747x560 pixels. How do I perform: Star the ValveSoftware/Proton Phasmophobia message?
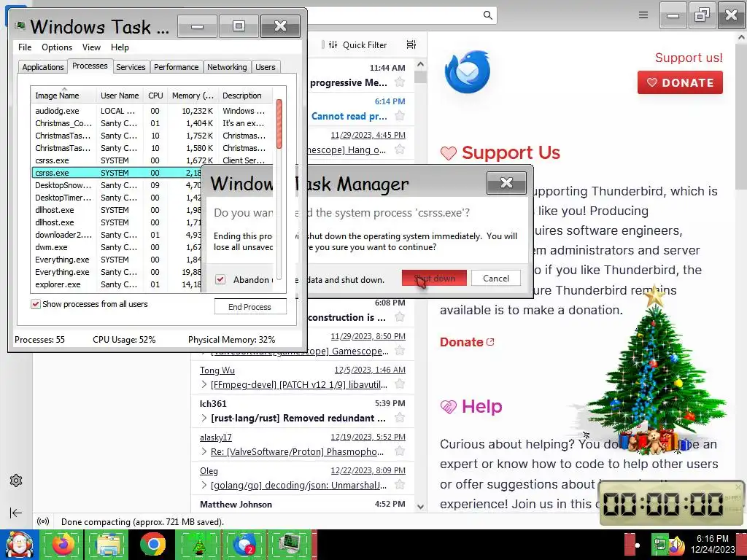point(400,451)
